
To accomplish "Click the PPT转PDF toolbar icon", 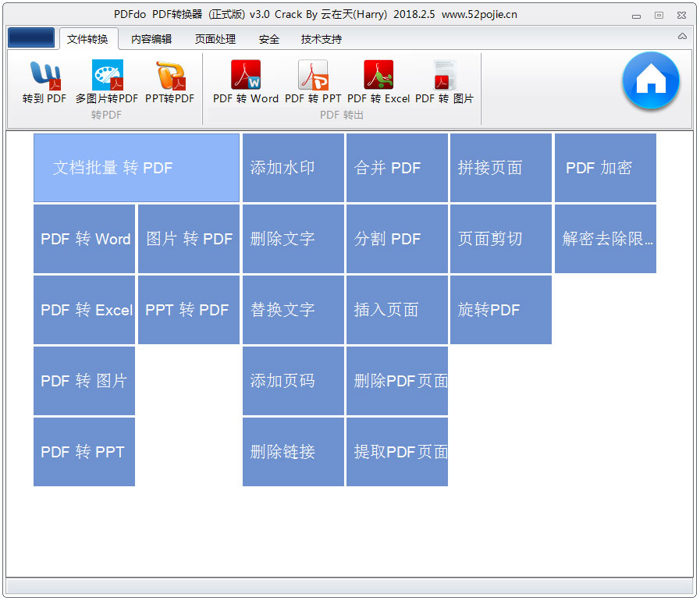I will point(169,80).
